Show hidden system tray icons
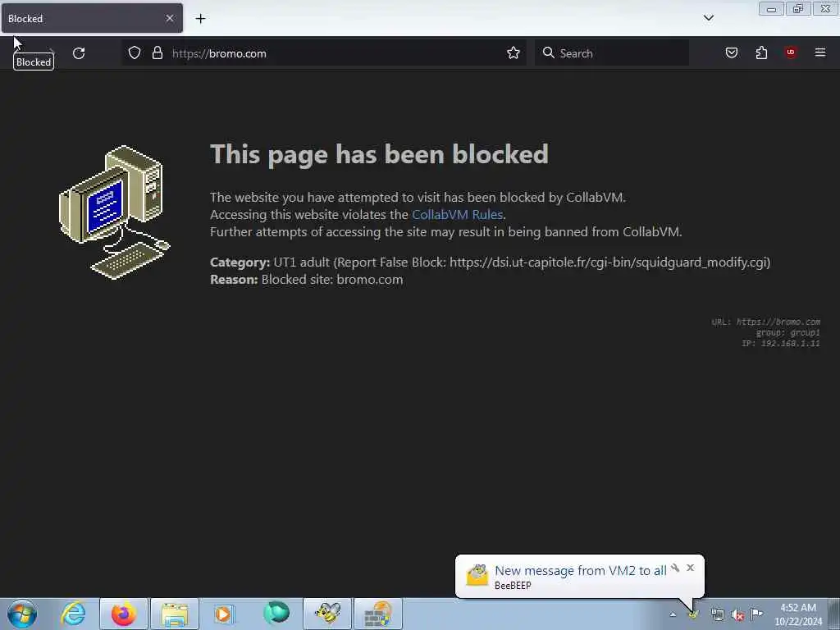840x630 pixels. point(673,614)
